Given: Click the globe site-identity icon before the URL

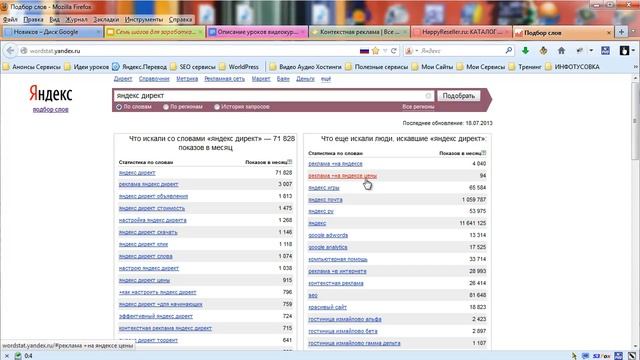Looking at the screenshot, I should click(x=24, y=51).
